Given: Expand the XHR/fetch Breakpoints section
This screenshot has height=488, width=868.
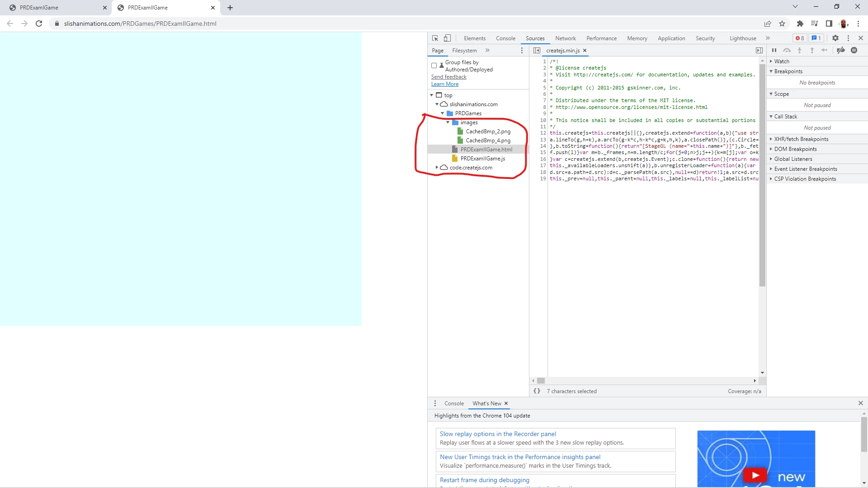Looking at the screenshot, I should [801, 139].
